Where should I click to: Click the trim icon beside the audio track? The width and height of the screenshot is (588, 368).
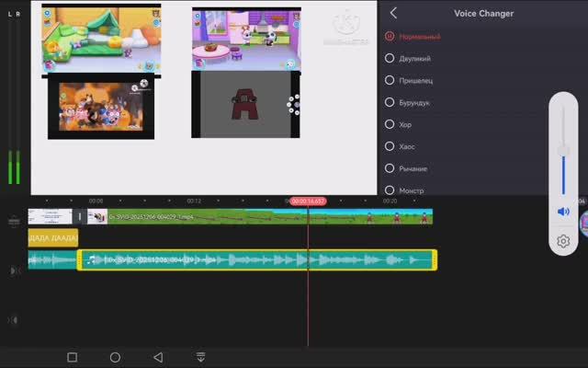(14, 270)
